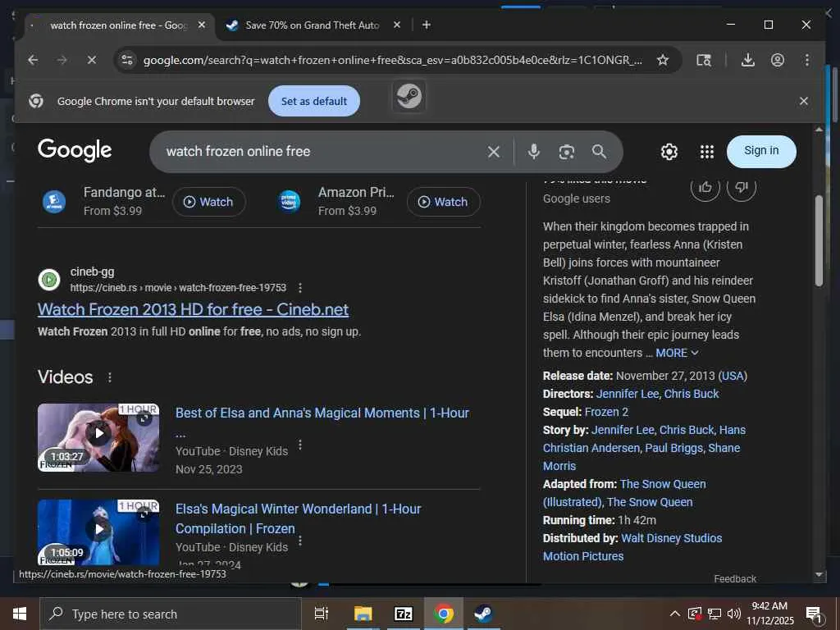
Task: Open site information icon in address bar
Action: coord(127,60)
